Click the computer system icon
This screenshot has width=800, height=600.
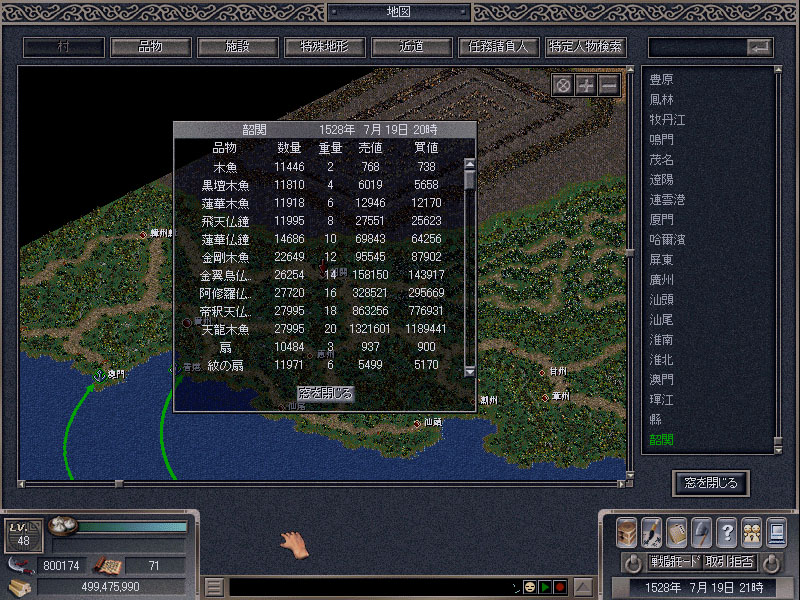776,531
